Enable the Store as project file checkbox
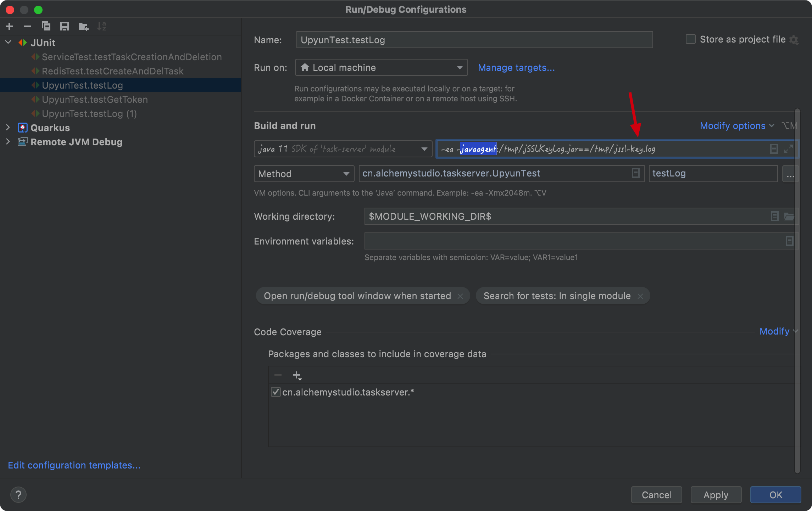The width and height of the screenshot is (812, 511). click(690, 39)
